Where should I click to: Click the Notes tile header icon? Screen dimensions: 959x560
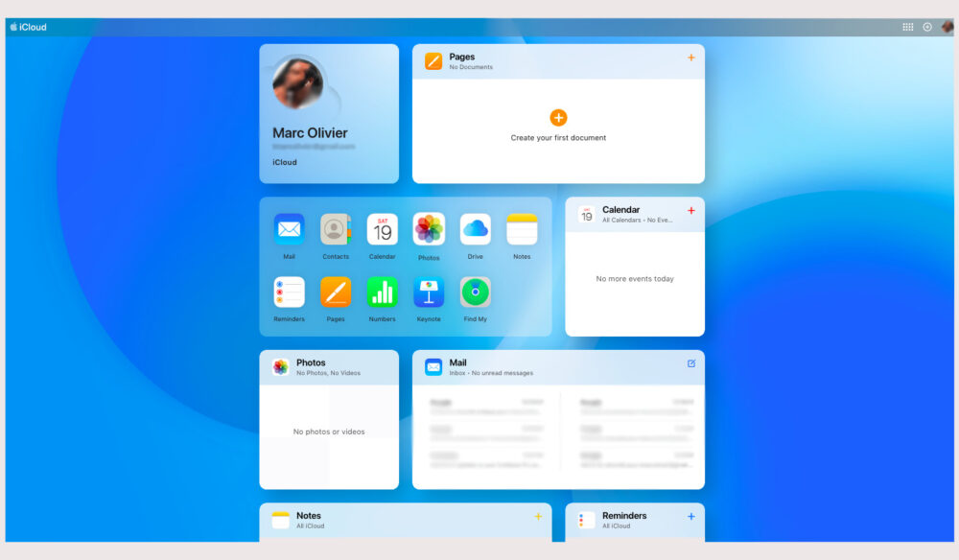click(281, 520)
